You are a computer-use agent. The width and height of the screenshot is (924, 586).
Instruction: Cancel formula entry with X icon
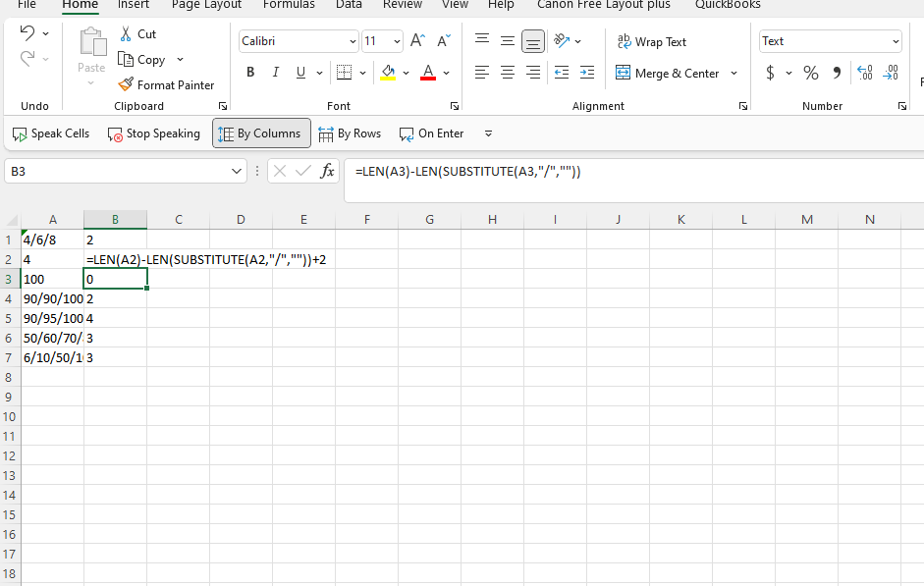[x=280, y=171]
